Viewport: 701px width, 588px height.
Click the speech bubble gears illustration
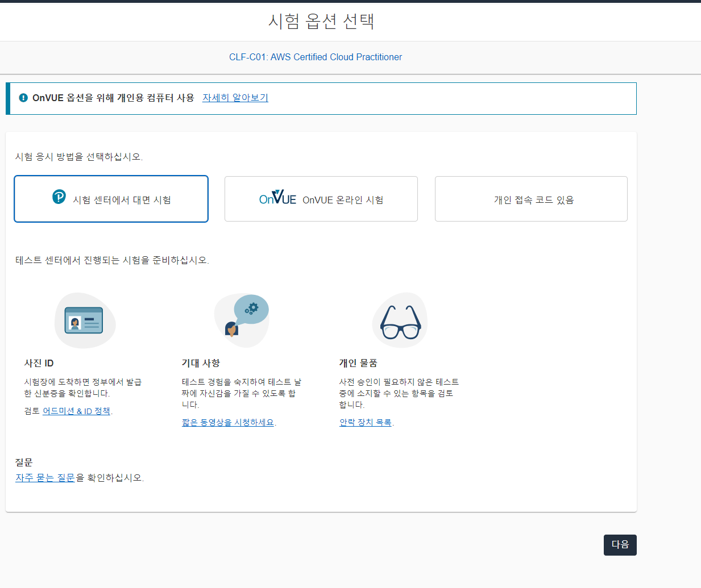point(242,320)
